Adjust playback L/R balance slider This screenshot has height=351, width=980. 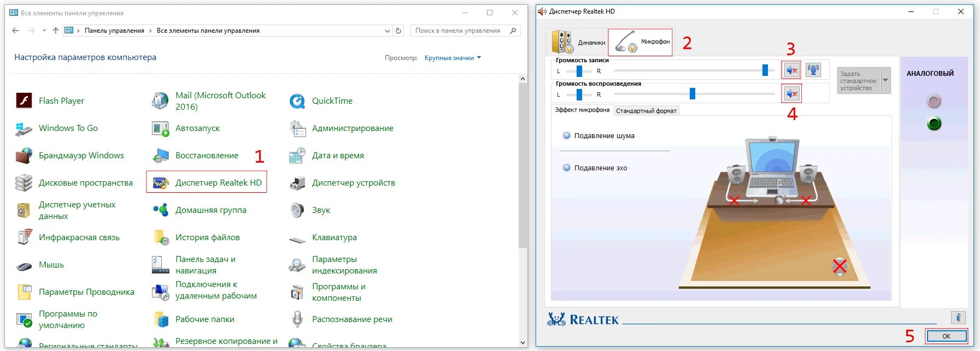tap(579, 94)
